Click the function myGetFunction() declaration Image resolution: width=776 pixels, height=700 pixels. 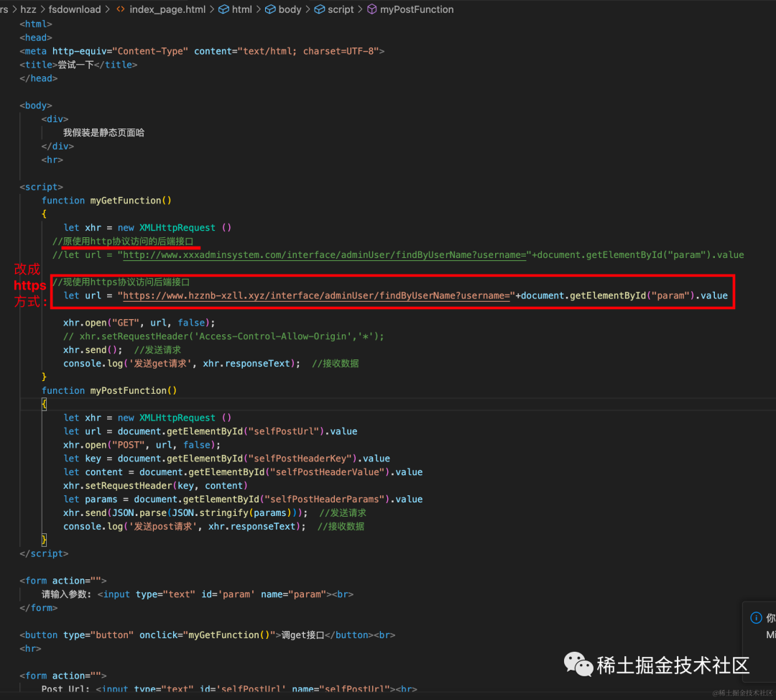point(106,201)
